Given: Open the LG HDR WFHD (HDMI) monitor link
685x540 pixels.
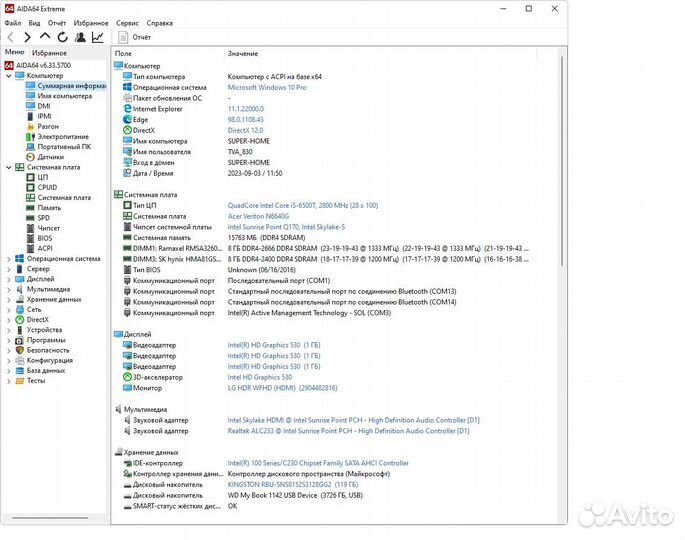Looking at the screenshot, I should coord(282,388).
